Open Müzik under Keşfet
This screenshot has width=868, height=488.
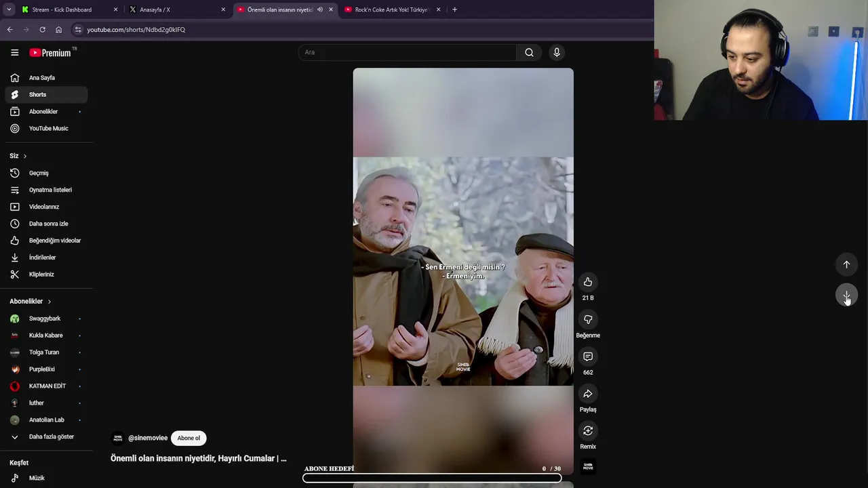46,478
